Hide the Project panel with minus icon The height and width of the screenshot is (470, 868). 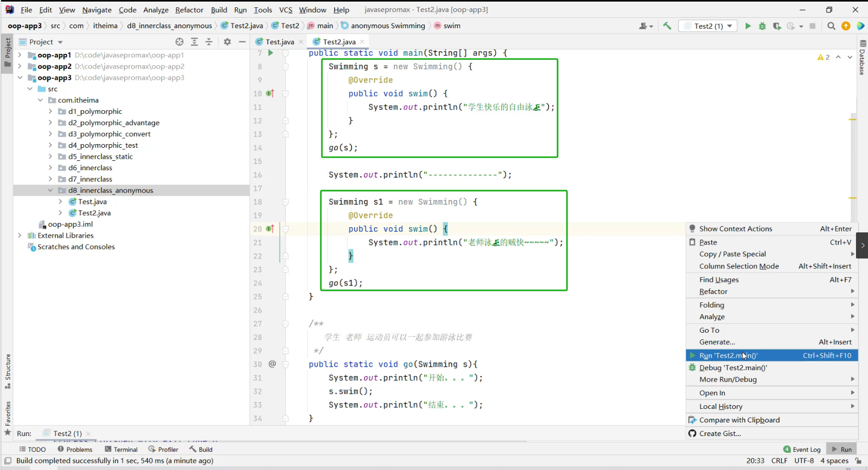click(x=242, y=42)
